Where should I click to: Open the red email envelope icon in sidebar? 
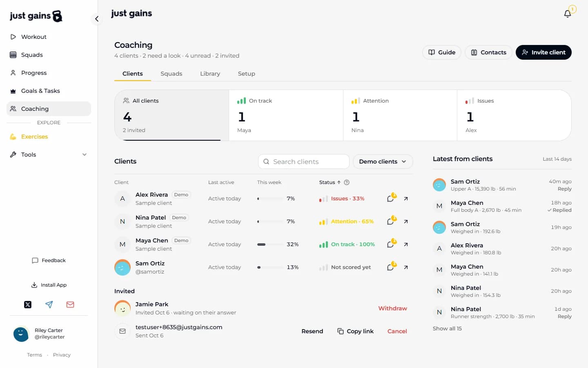tap(70, 305)
